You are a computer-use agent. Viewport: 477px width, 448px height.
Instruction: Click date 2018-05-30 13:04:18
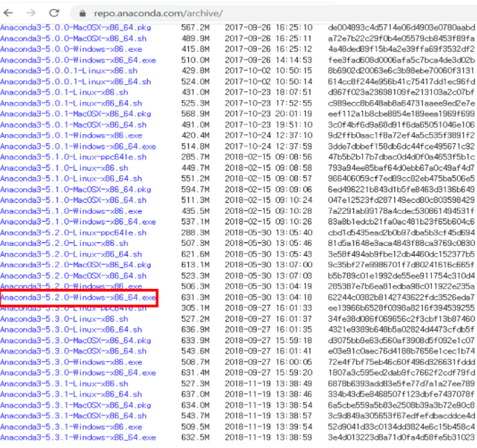269,297
